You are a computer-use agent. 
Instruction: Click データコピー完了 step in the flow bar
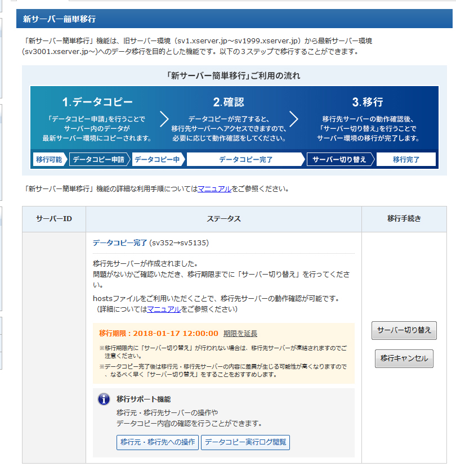click(245, 159)
